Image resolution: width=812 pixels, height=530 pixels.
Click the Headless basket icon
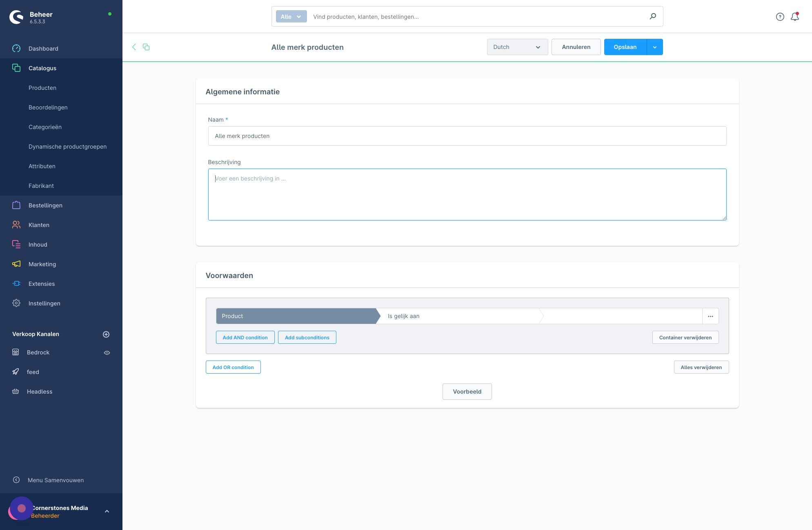point(16,392)
